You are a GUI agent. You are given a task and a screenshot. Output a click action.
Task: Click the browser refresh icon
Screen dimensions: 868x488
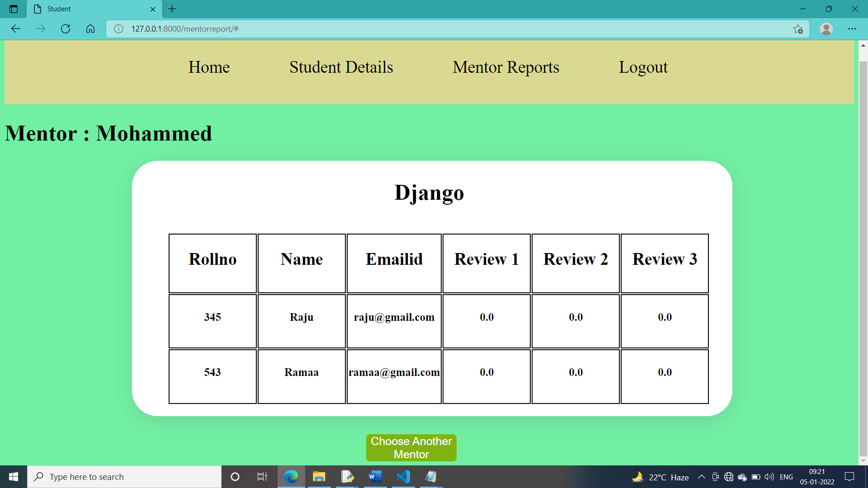pyautogui.click(x=66, y=28)
